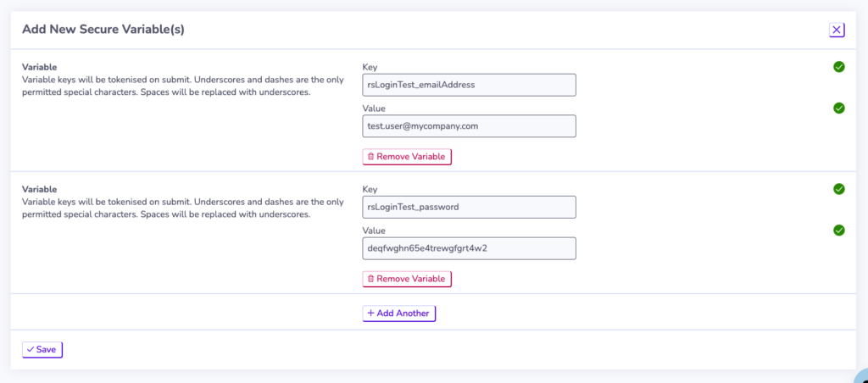Viewport: 868px width, 383px height.
Task: Click green checkmark beside rsLoginTest_password key
Action: [838, 189]
